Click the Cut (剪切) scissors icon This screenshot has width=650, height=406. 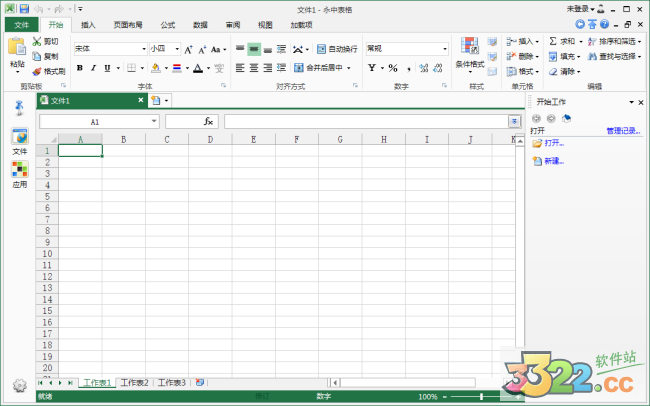37,42
